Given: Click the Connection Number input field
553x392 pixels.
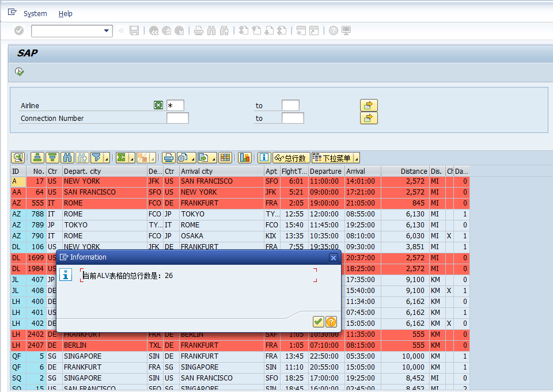Looking at the screenshot, I should pos(177,118).
